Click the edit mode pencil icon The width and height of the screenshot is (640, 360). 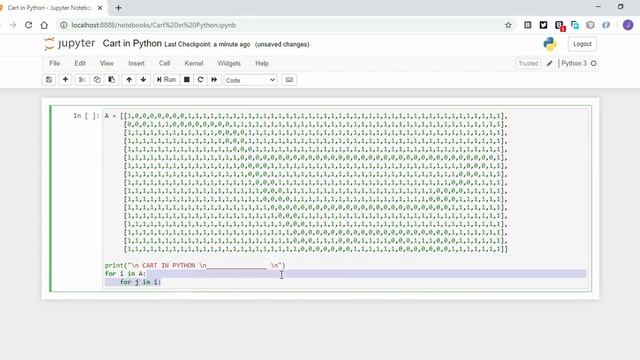coord(550,64)
